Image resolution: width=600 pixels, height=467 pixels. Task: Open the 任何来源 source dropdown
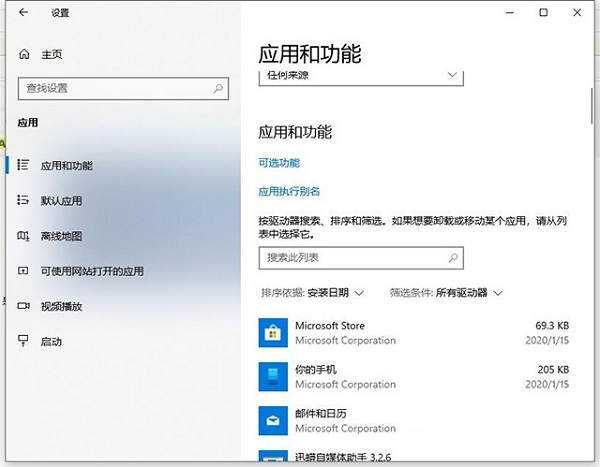pyautogui.click(x=361, y=77)
